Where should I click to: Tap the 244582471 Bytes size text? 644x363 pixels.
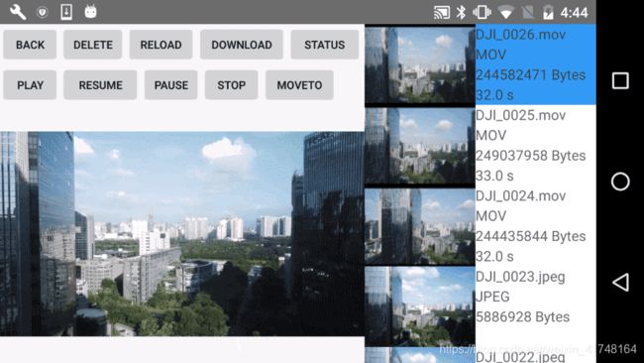pos(530,74)
